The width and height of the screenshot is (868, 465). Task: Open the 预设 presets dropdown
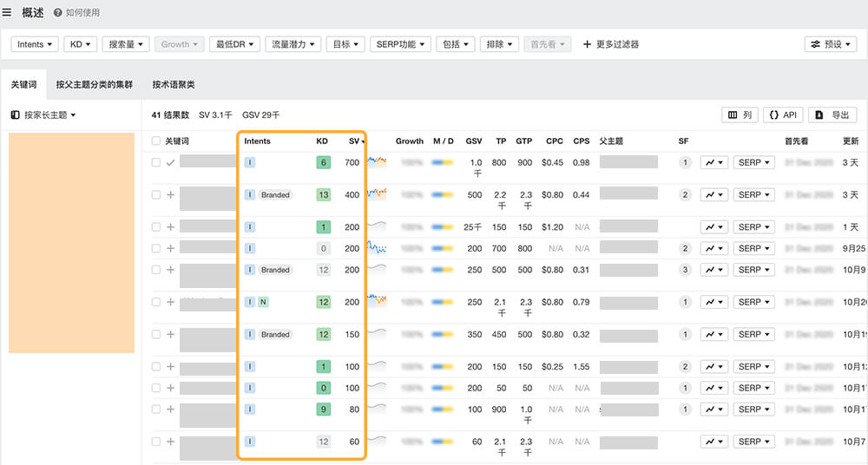point(831,44)
